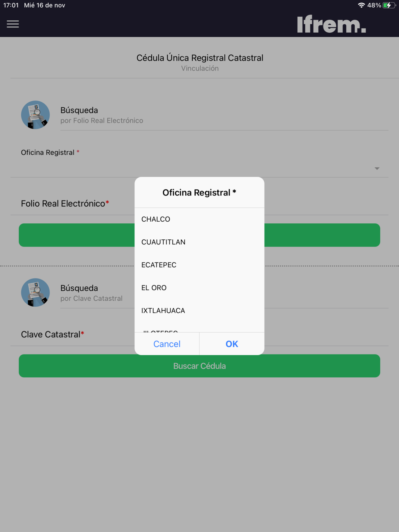Tap the Clave Catastral search avatar icon
The image size is (399, 532).
[x=36, y=292]
